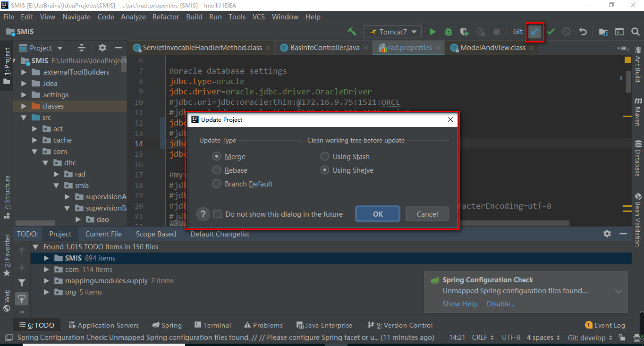This screenshot has width=644, height=346.
Task: Expand com 114 items TODO node
Action: (46, 270)
